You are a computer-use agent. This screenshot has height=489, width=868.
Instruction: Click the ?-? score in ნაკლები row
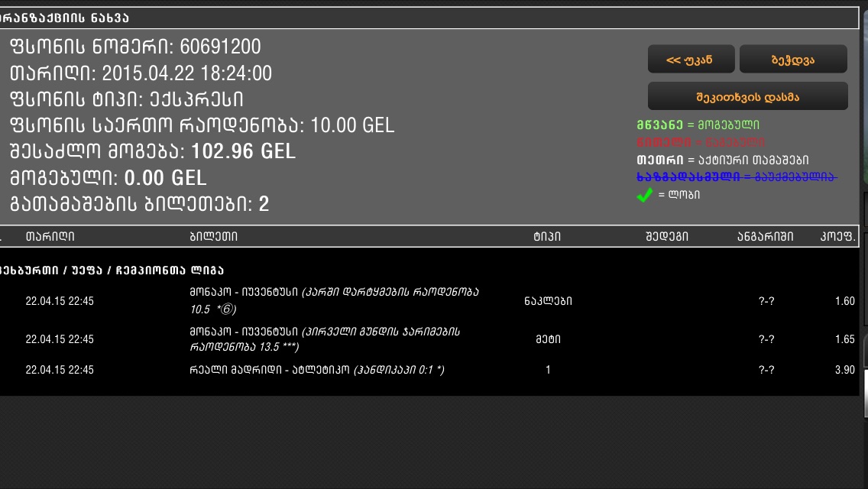pyautogui.click(x=766, y=301)
